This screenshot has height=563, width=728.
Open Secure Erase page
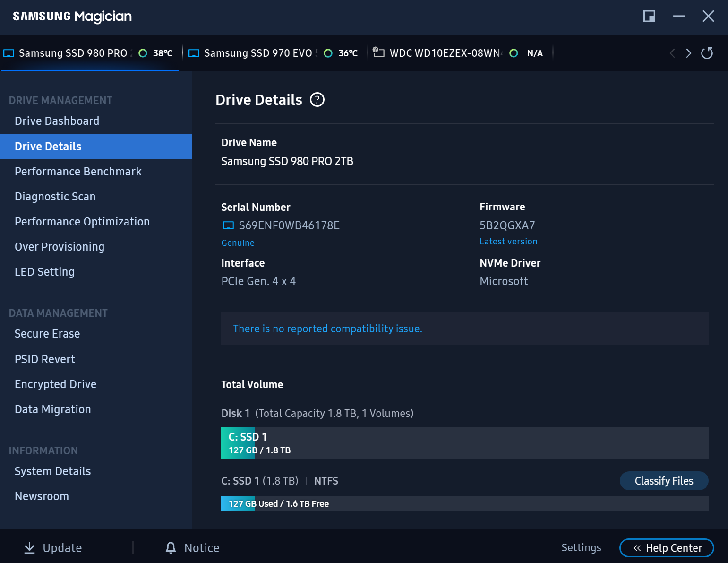(96, 334)
